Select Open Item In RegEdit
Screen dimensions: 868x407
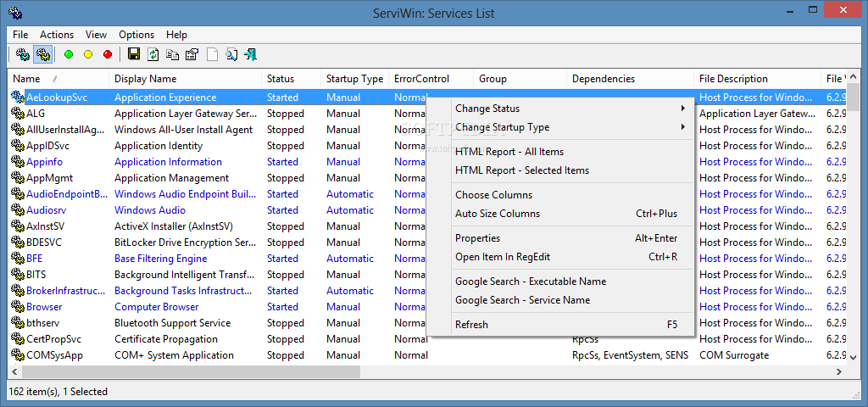coord(560,256)
